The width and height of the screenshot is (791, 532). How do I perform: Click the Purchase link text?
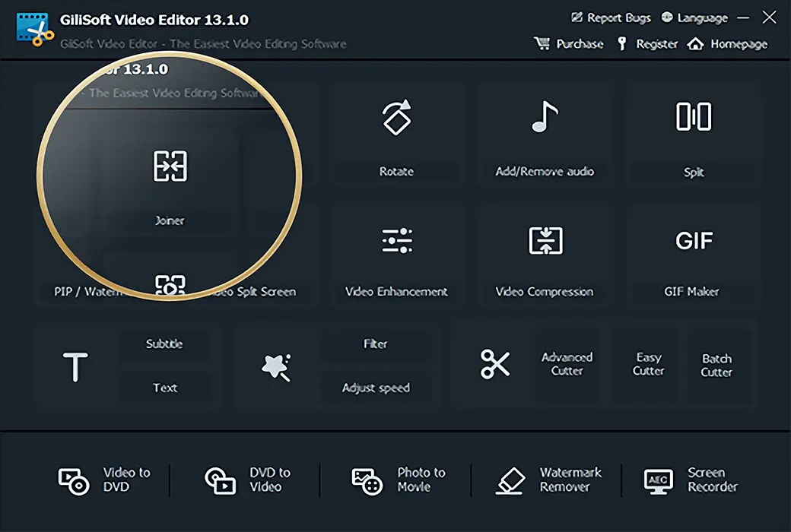click(x=580, y=44)
